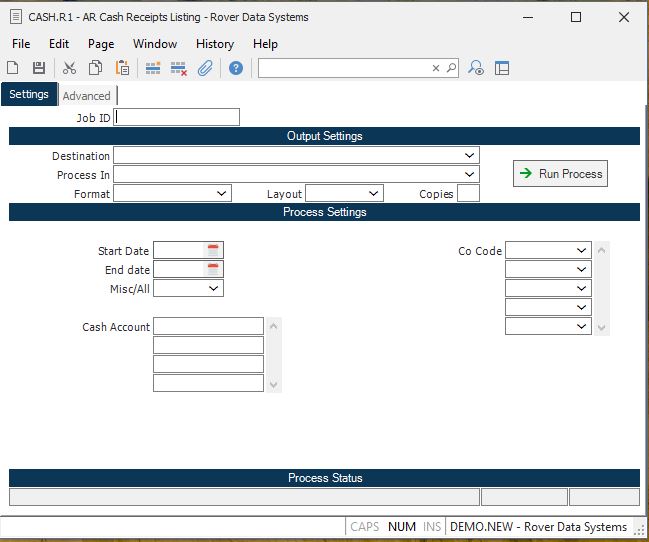Click the Cut scissors icon

click(69, 68)
